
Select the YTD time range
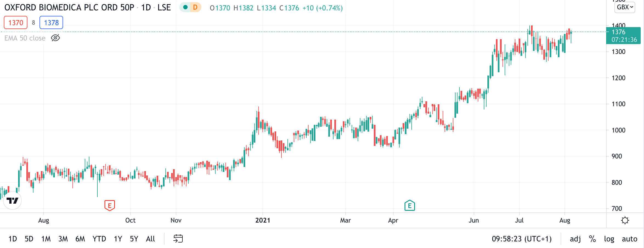pos(99,239)
